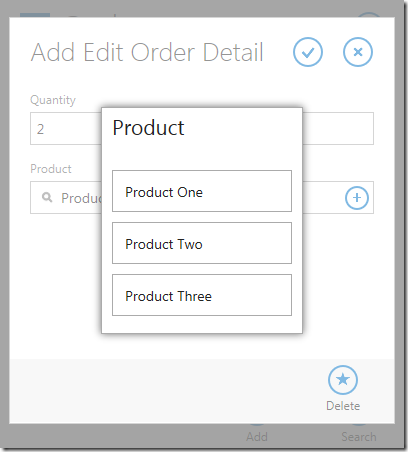Click the Product popup heading

[x=148, y=128]
